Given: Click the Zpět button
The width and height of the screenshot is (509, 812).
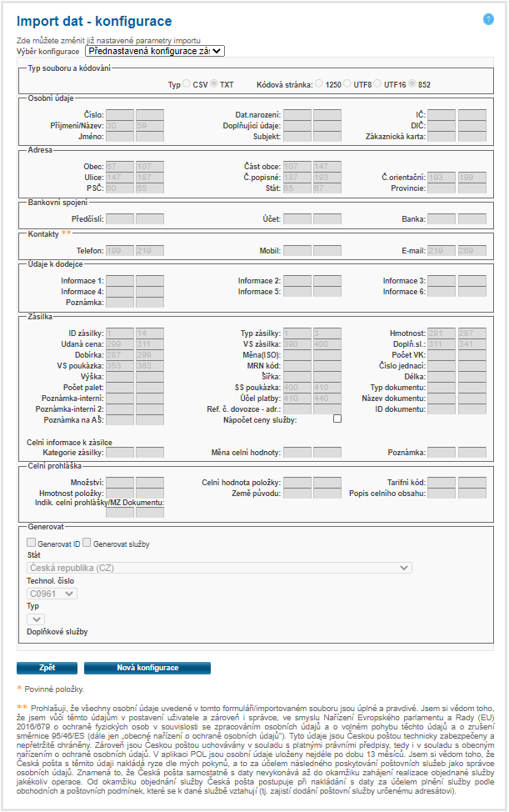Looking at the screenshot, I should pos(47,668).
